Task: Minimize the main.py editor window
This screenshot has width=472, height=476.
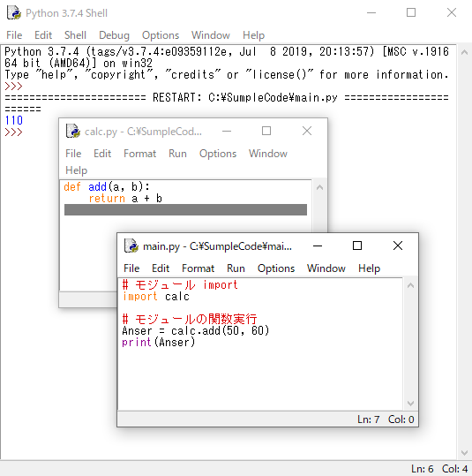Action: [x=318, y=246]
